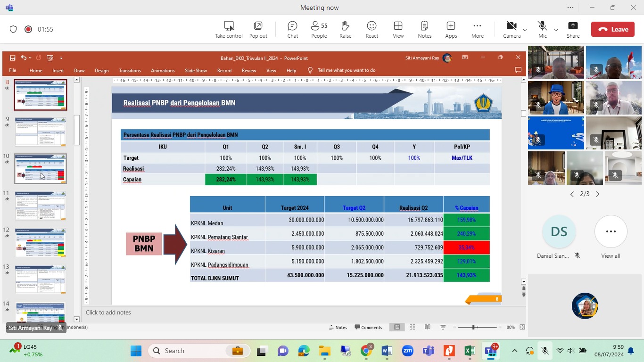Expand the Mic options dropdown arrow

(x=556, y=30)
